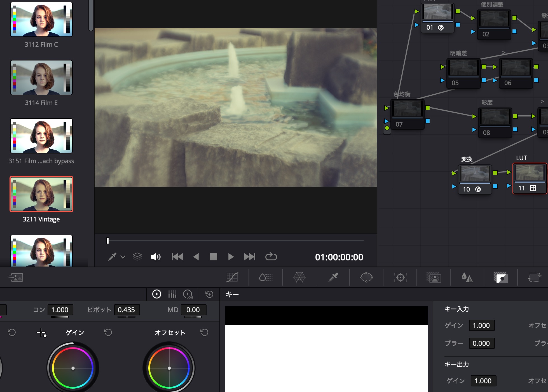Open the Color Warper palette
The image size is (548, 392).
(x=299, y=277)
